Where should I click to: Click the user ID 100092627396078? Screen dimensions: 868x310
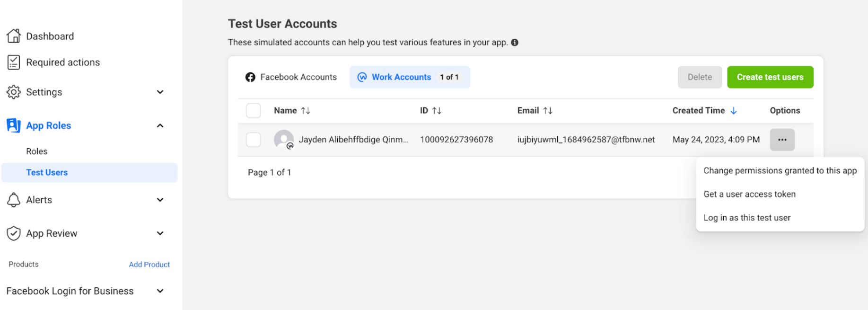click(x=456, y=140)
